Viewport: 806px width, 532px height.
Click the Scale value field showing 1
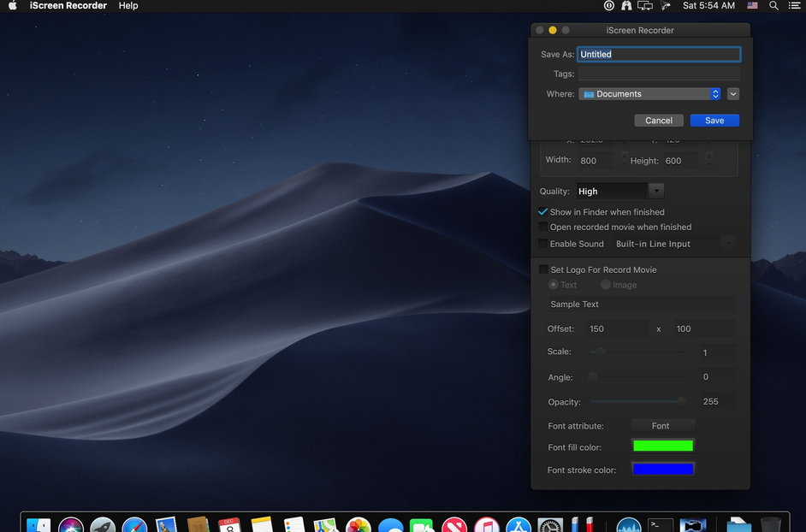tap(718, 352)
